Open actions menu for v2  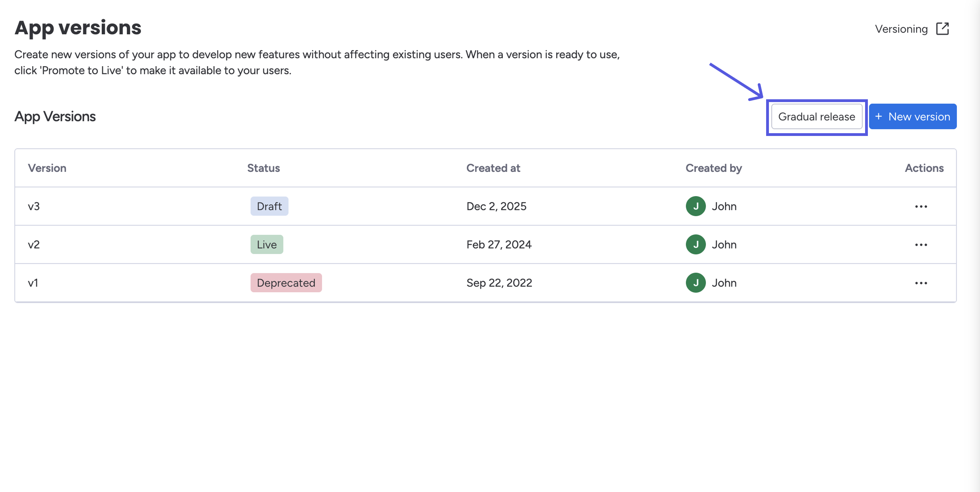pyautogui.click(x=921, y=245)
